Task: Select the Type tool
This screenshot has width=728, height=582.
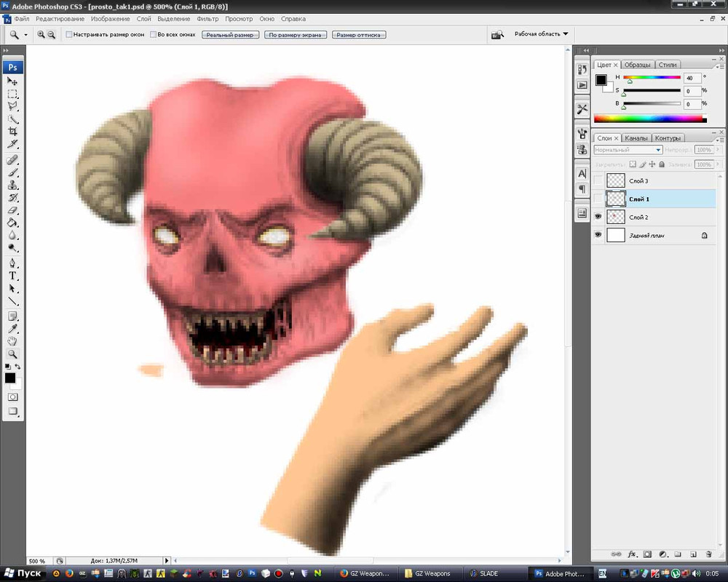Action: pyautogui.click(x=12, y=276)
